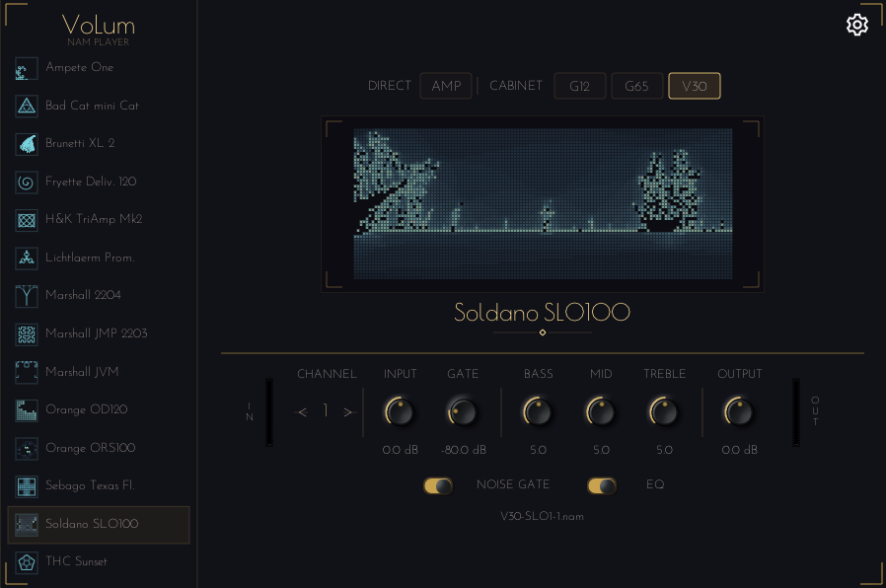Click the Gate knob
Screen dimensions: 886x588
point(463,411)
